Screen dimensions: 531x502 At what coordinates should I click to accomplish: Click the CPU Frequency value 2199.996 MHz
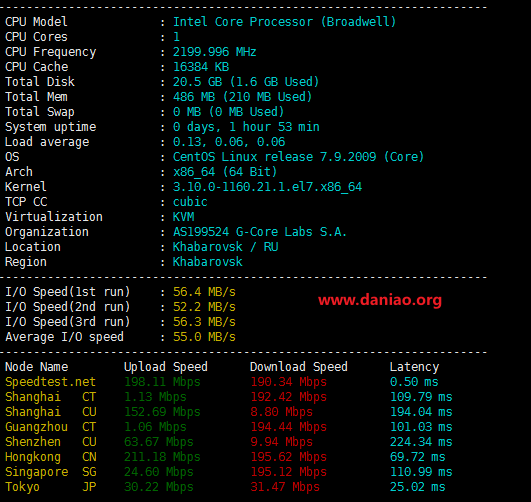click(214, 52)
